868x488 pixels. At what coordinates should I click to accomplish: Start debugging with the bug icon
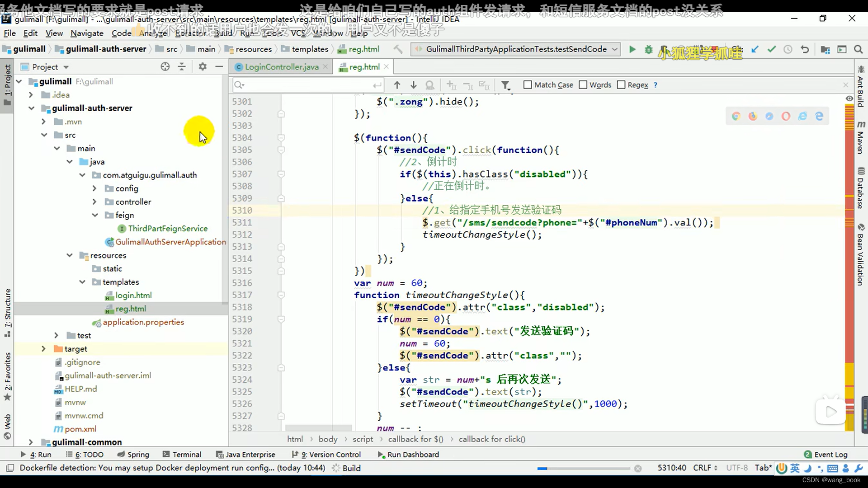click(648, 49)
